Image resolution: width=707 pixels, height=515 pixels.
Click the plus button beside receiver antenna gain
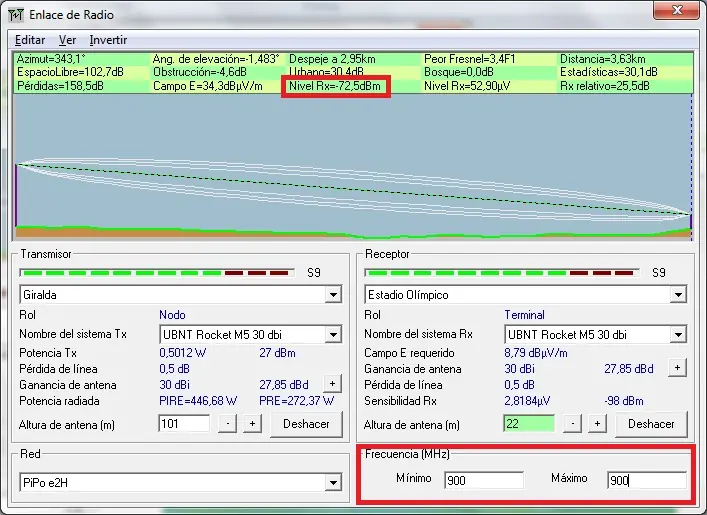click(677, 368)
